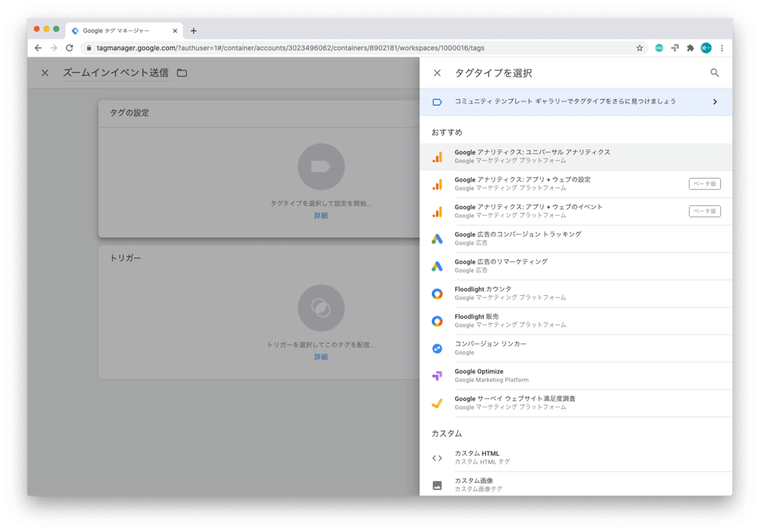The width and height of the screenshot is (760, 532).
Task: Click the カスタム画像 picture icon
Action: [437, 486]
